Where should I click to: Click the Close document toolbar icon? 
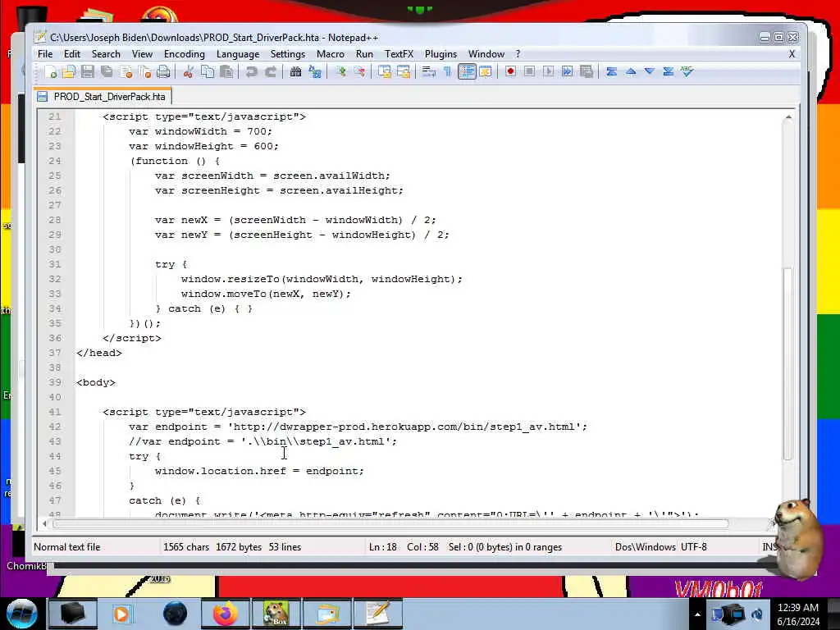click(x=126, y=72)
